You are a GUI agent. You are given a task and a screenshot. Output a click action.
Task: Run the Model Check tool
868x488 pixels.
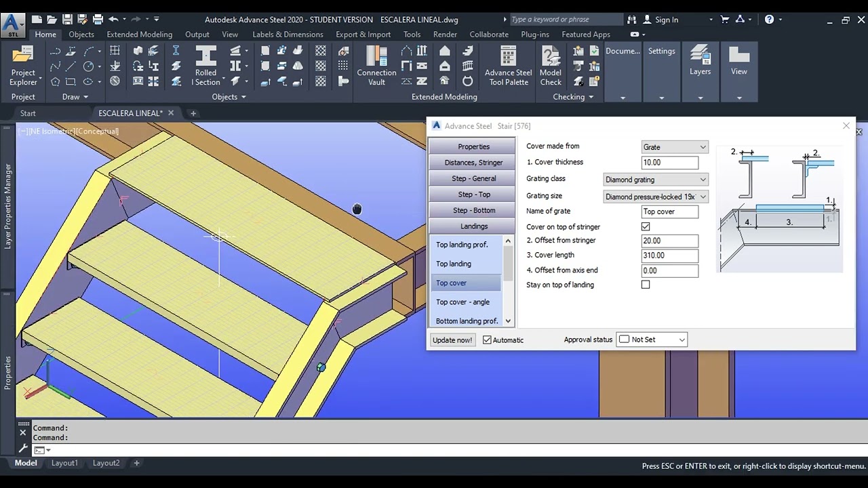[x=551, y=65]
